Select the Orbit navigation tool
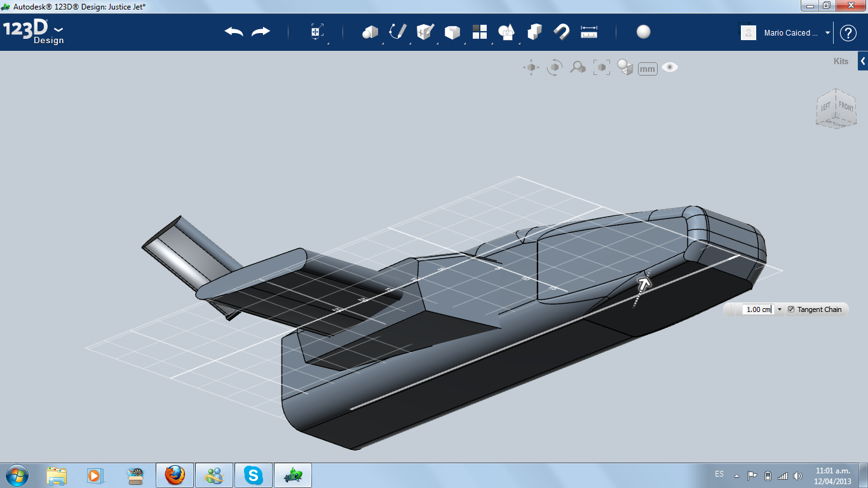The height and width of the screenshot is (488, 868). (555, 67)
